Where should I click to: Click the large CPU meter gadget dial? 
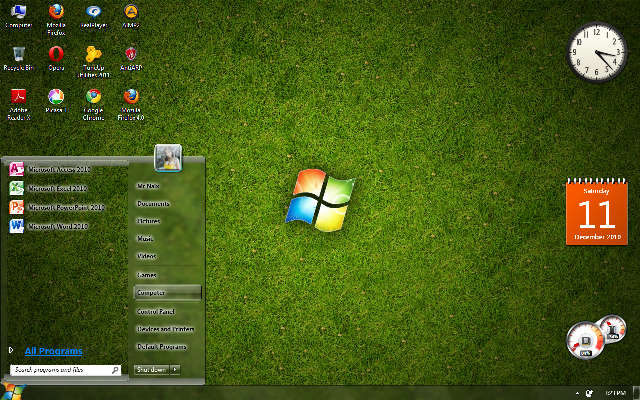[585, 340]
